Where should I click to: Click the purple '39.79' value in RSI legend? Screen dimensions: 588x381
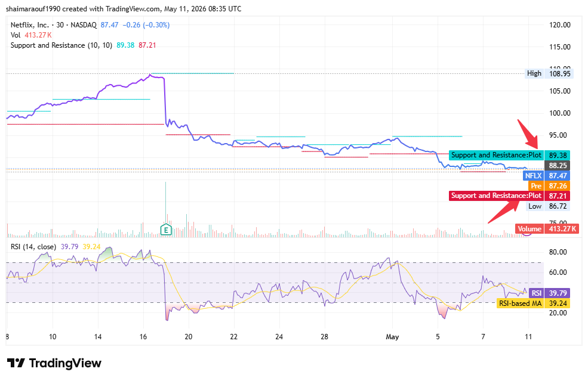tap(69, 247)
